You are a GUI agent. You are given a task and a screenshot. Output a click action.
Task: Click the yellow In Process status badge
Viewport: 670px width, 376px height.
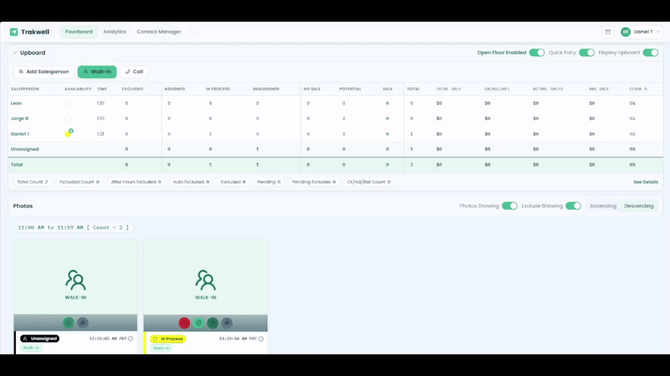point(168,339)
